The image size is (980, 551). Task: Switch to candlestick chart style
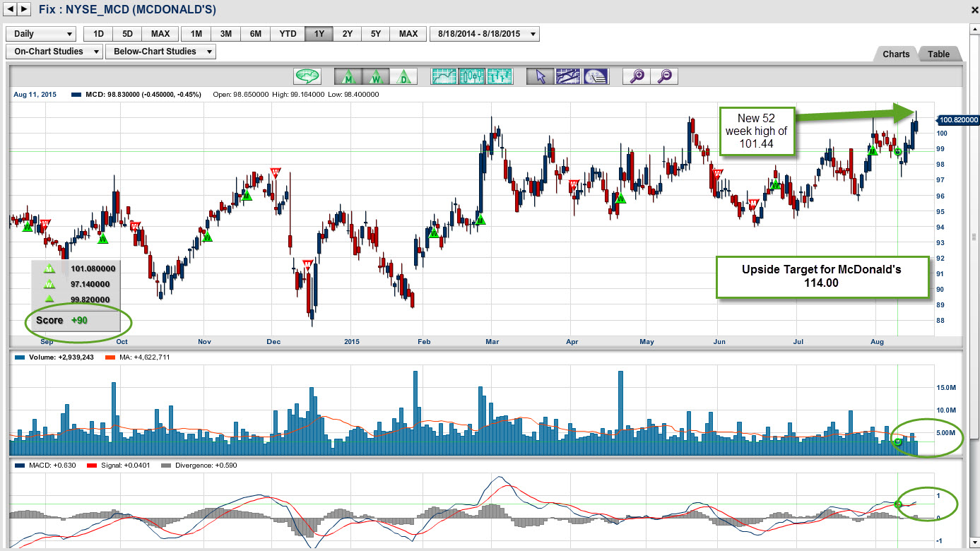(471, 76)
